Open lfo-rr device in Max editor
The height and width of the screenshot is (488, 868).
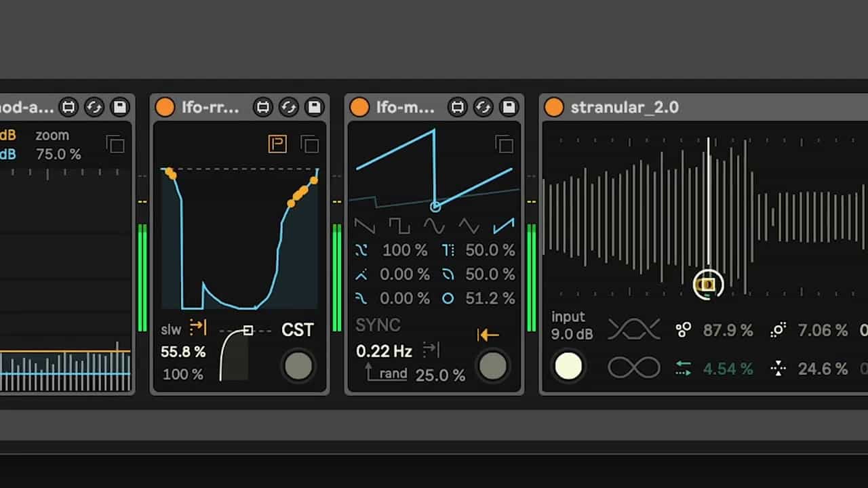(263, 107)
